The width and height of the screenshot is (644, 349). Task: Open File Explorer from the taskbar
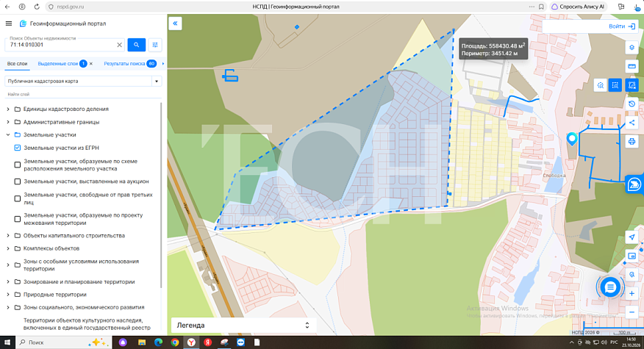(x=142, y=342)
